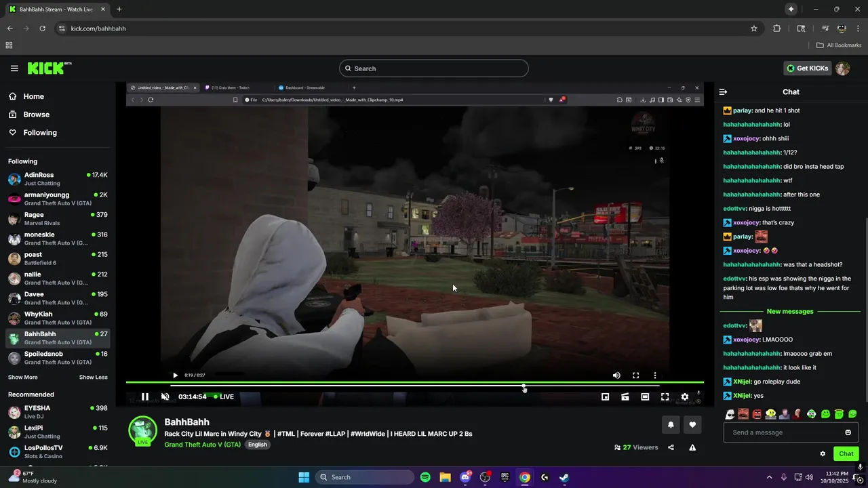The height and width of the screenshot is (488, 868).
Task: Seek on the embedded clip progress bar
Action: click(x=414, y=385)
